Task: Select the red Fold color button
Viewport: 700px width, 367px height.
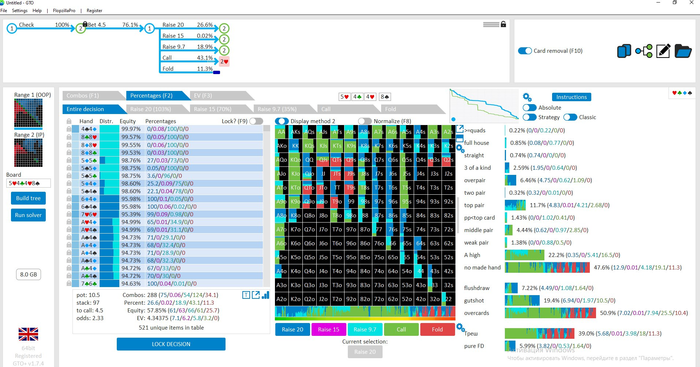Action: [x=438, y=329]
